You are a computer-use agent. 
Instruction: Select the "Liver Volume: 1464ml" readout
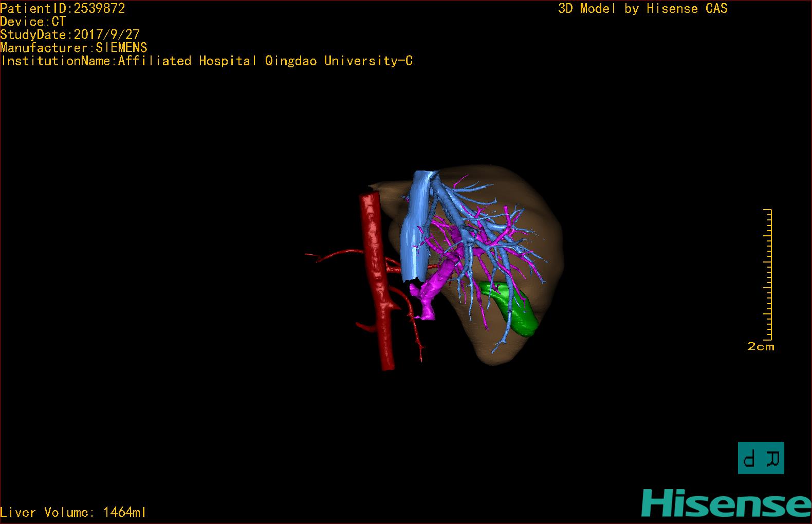click(73, 512)
